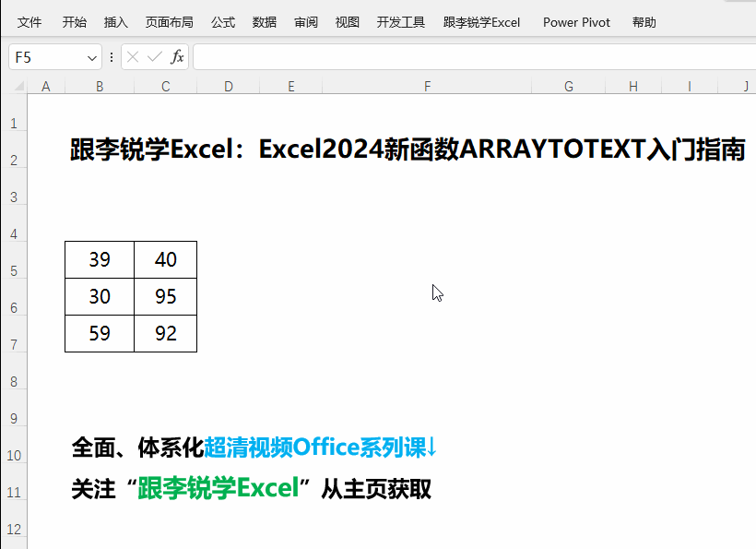This screenshot has width=756, height=549.
Task: Switch to the 开始 ribbon tab
Action: (x=75, y=22)
